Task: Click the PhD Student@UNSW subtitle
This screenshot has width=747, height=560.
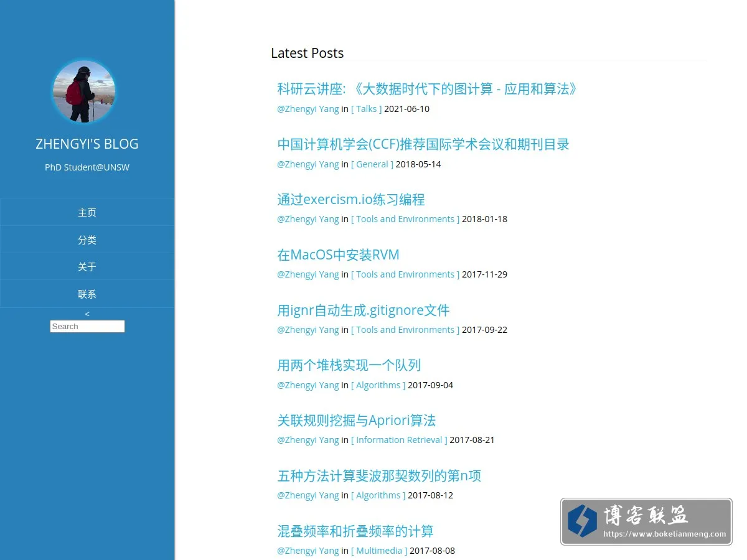Action: 87,167
